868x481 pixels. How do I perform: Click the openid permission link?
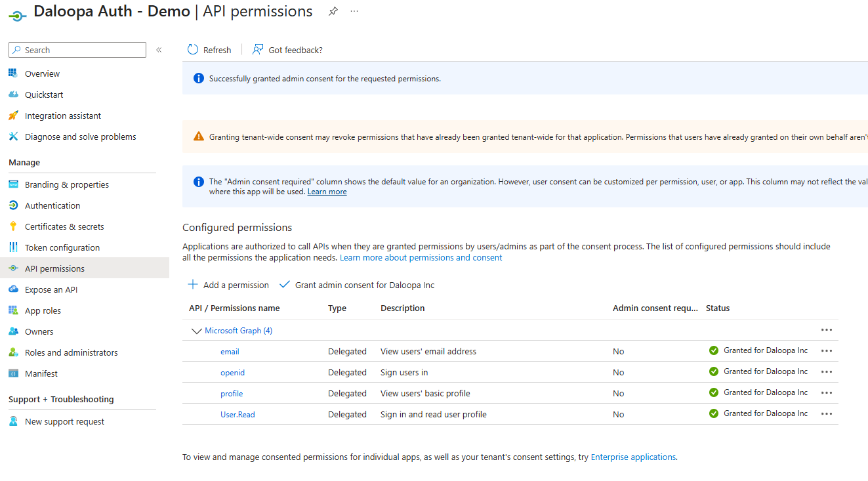232,373
